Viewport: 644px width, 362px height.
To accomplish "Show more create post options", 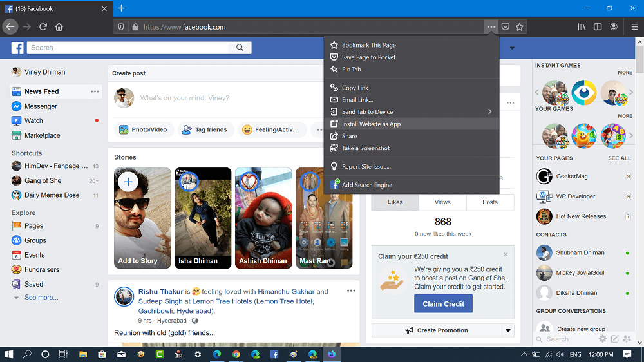I will 319,129.
